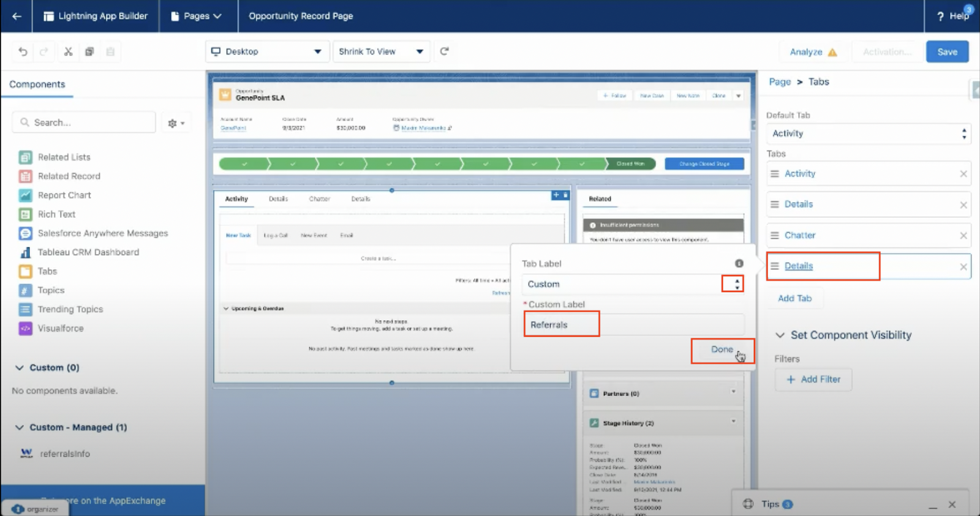Image resolution: width=980 pixels, height=516 pixels.
Task: Click the Lightning App Builder icon
Action: pyautogui.click(x=48, y=17)
